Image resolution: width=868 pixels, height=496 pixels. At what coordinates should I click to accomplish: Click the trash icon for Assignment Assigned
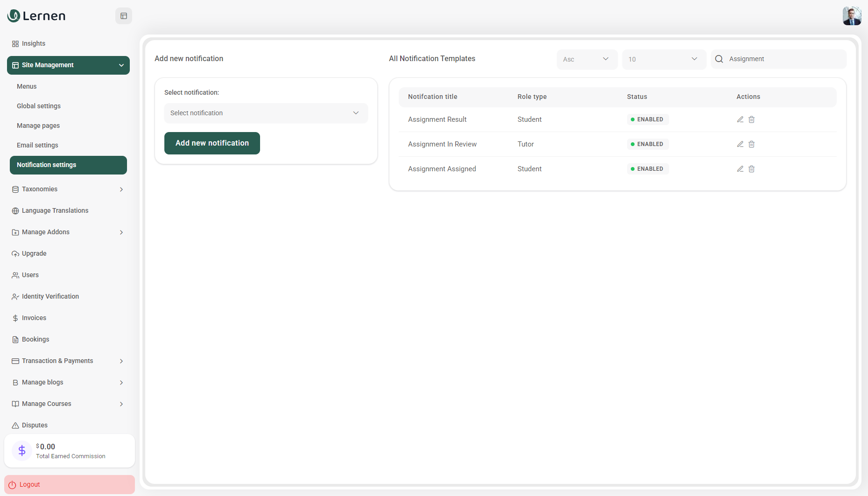click(752, 169)
